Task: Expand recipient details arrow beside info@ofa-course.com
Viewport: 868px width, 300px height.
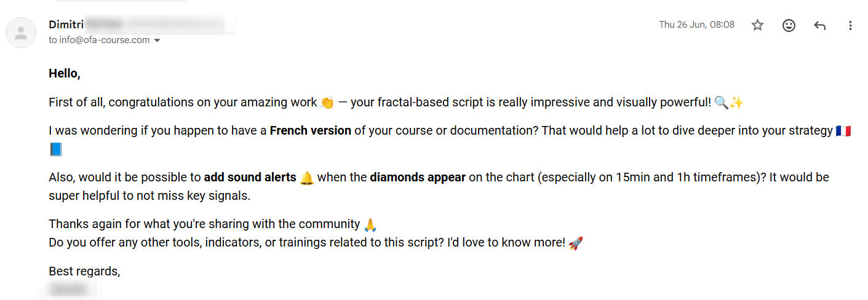Action: [x=157, y=41]
